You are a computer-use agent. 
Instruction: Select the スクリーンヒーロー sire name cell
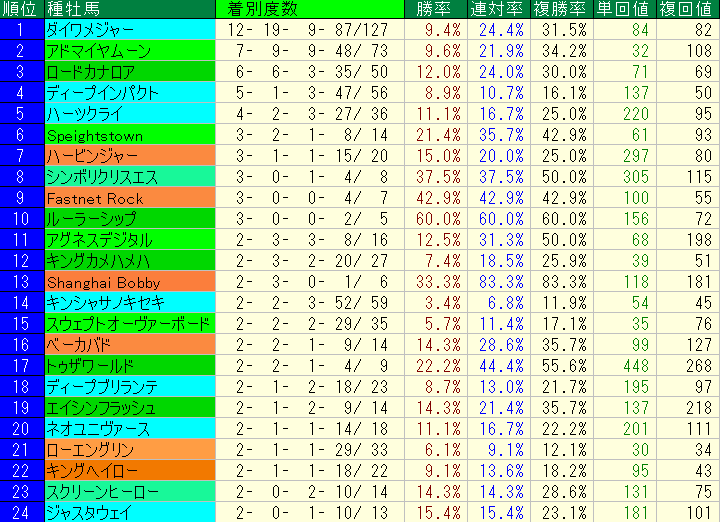click(130, 492)
